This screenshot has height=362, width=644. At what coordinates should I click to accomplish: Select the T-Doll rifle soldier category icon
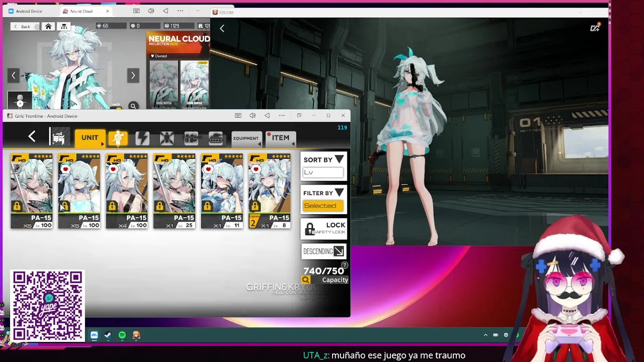[x=118, y=138]
